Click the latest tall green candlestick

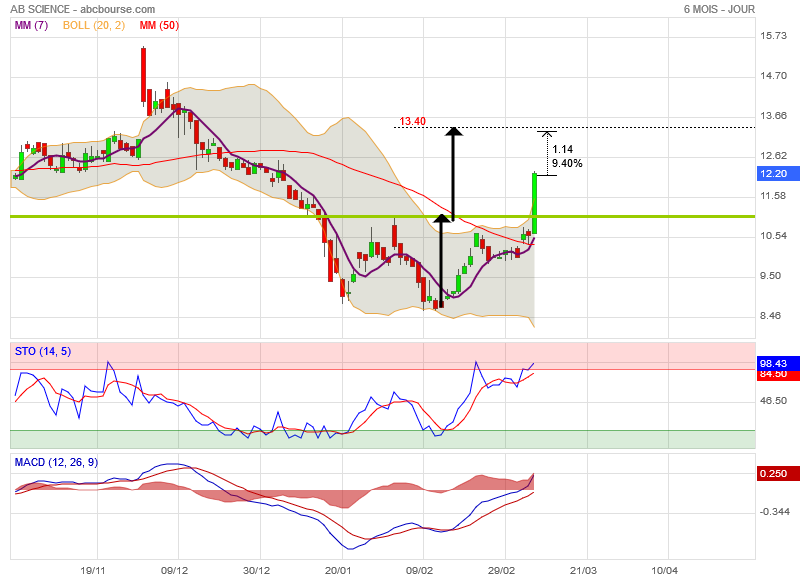click(x=534, y=203)
